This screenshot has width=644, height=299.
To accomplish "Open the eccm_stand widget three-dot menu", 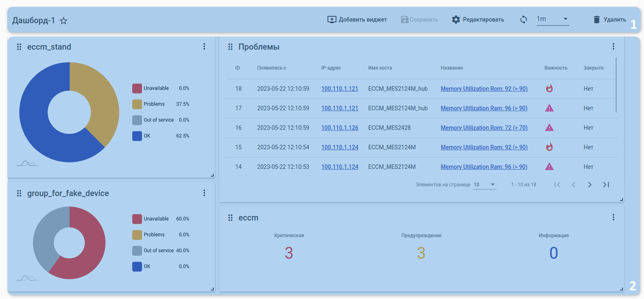I will (x=204, y=47).
